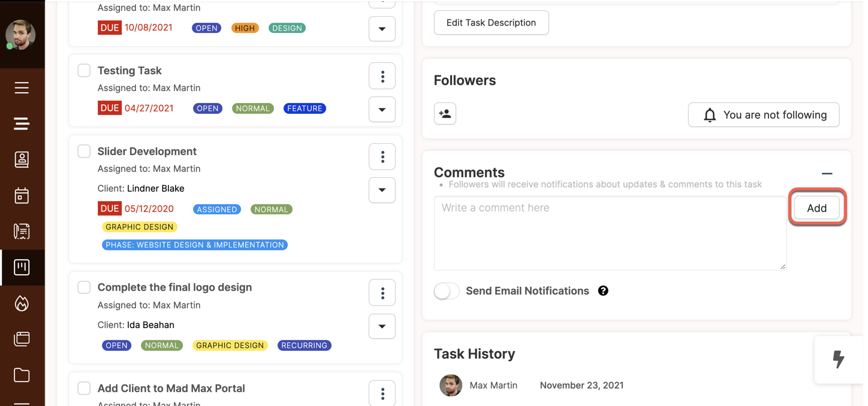Image resolution: width=868 pixels, height=406 pixels.
Task: Click the lightning bolt quick action icon
Action: [x=839, y=359]
